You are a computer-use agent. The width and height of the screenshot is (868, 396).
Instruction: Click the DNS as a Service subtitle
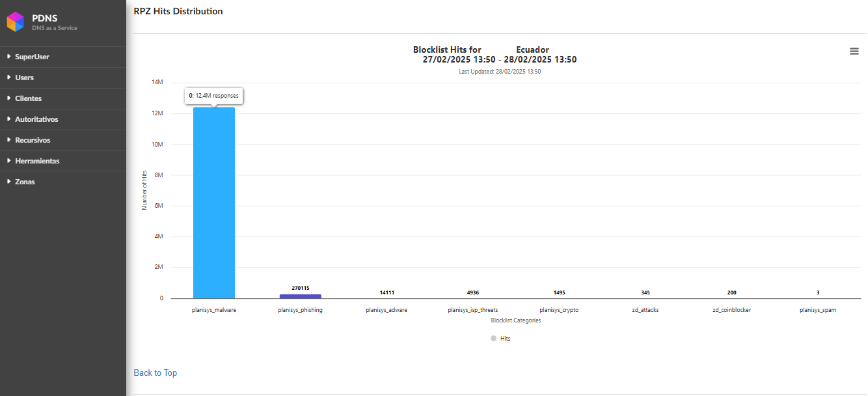(55, 28)
